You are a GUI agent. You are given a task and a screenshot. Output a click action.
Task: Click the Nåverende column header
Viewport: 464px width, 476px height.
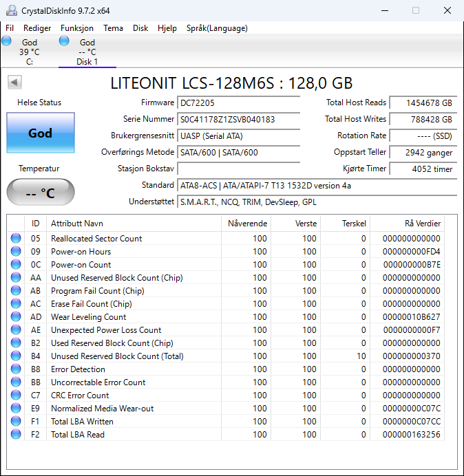(246, 224)
